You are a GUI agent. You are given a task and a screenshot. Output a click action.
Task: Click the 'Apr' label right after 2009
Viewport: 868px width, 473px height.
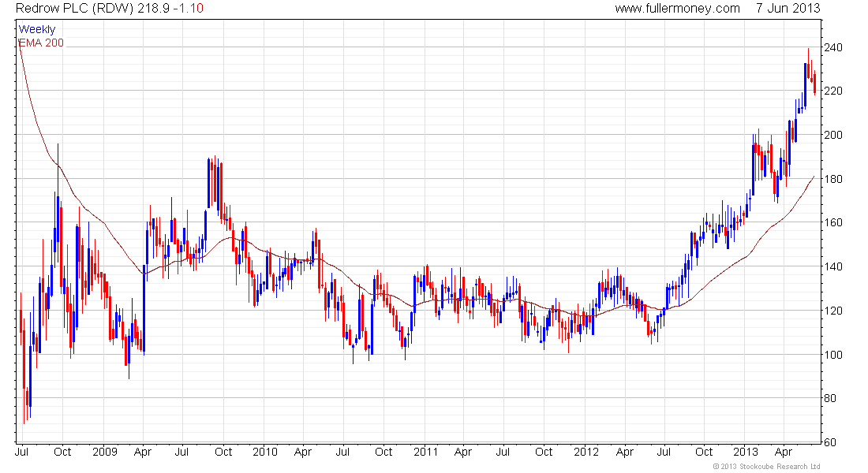click(142, 453)
